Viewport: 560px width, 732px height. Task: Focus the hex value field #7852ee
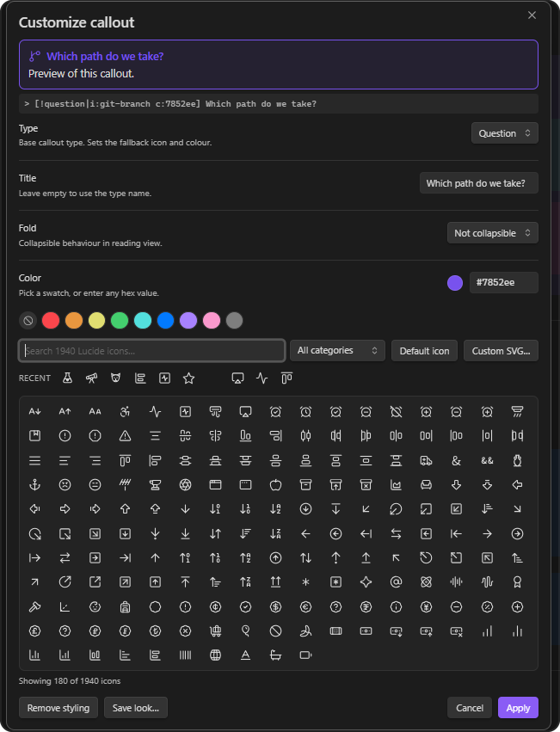click(x=503, y=282)
